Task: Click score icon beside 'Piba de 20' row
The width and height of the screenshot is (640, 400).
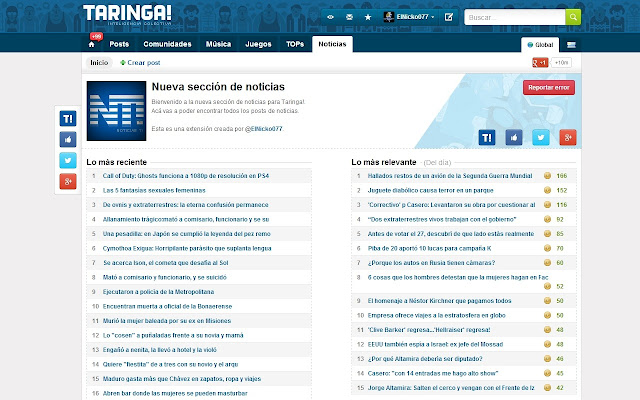Action: (547, 248)
